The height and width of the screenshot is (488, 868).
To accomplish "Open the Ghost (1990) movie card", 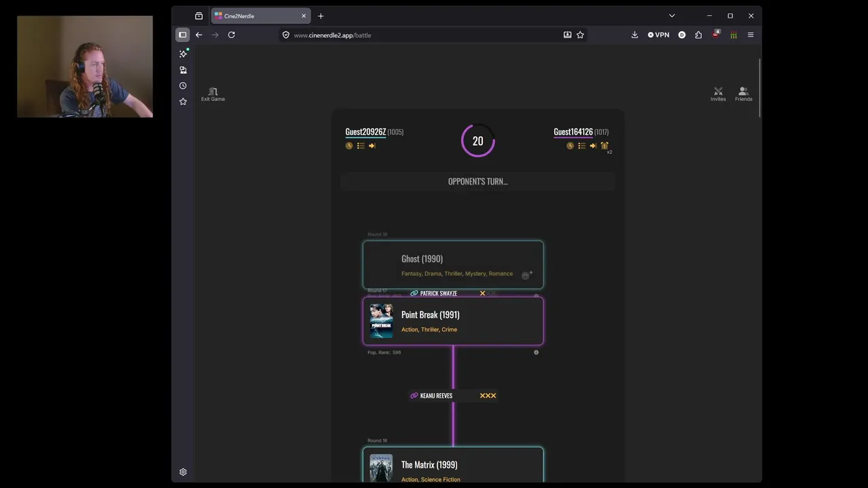I will (x=453, y=265).
